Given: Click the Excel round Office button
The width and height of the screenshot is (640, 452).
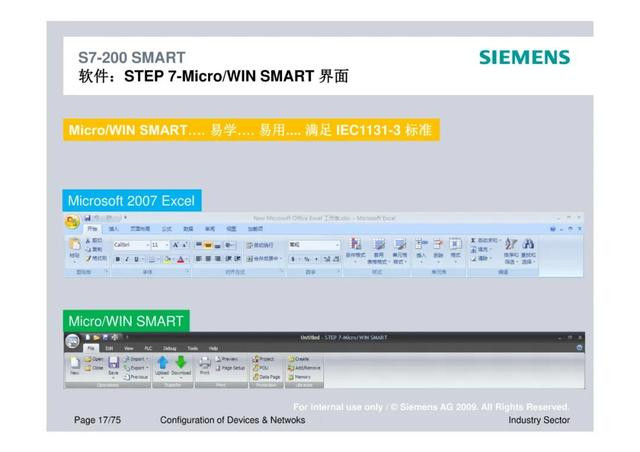Looking at the screenshot, I should point(73,222).
